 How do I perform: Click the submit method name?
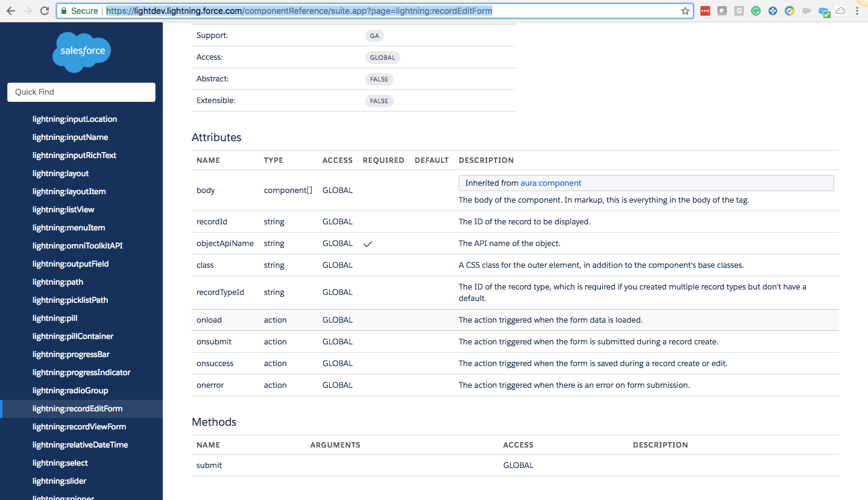click(209, 466)
